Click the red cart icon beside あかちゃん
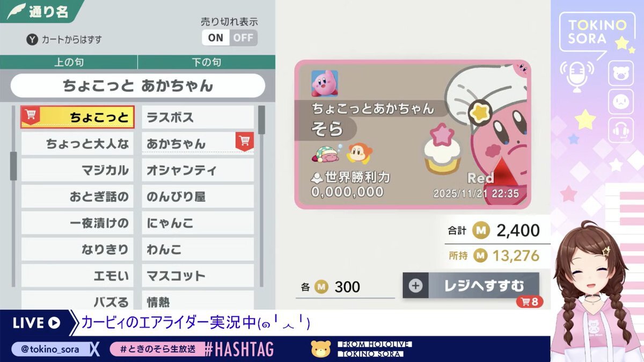The image size is (644, 362). coord(245,141)
